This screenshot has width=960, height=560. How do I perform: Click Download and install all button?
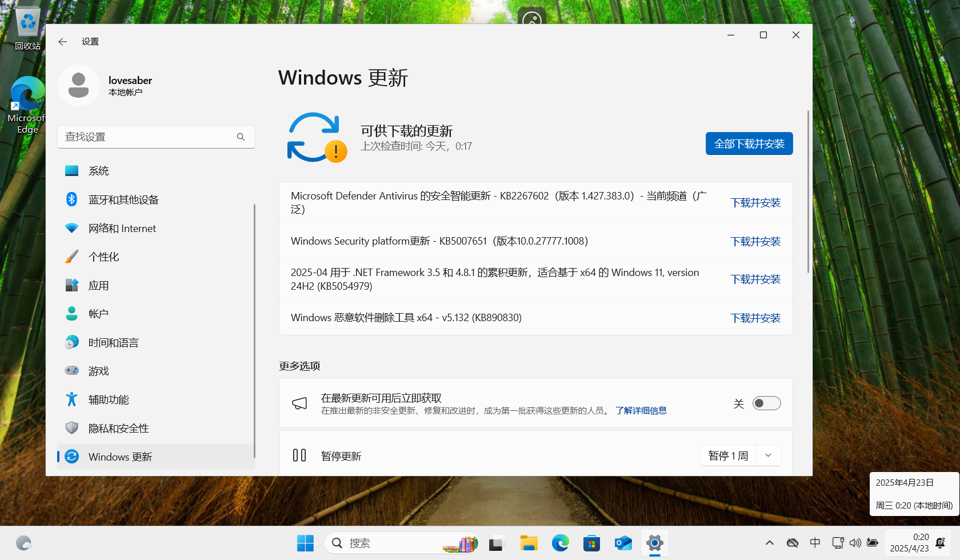pos(749,143)
